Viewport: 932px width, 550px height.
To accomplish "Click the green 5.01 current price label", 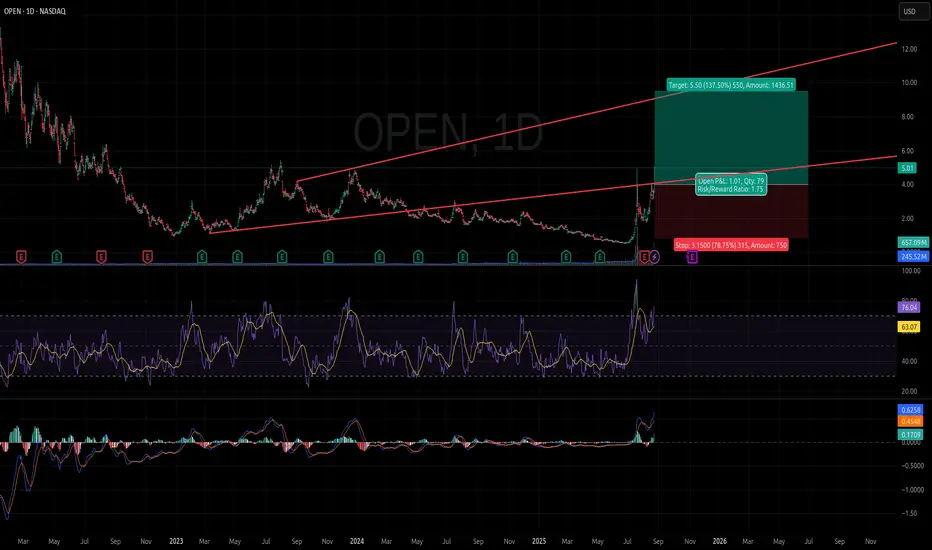I will coord(908,168).
